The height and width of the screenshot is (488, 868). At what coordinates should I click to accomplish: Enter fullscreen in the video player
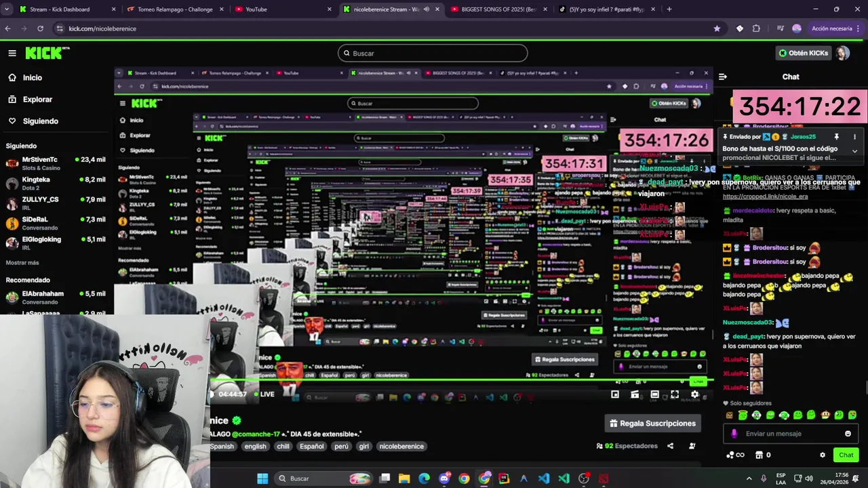(675, 394)
